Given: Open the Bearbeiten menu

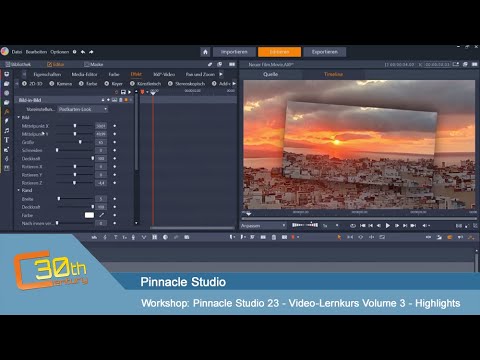Looking at the screenshot, I should [x=36, y=52].
